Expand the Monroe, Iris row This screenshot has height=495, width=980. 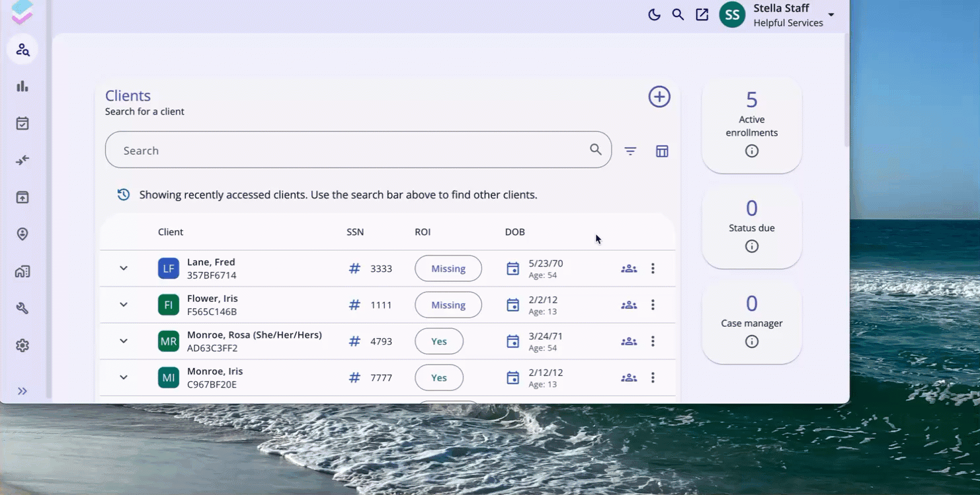point(124,377)
